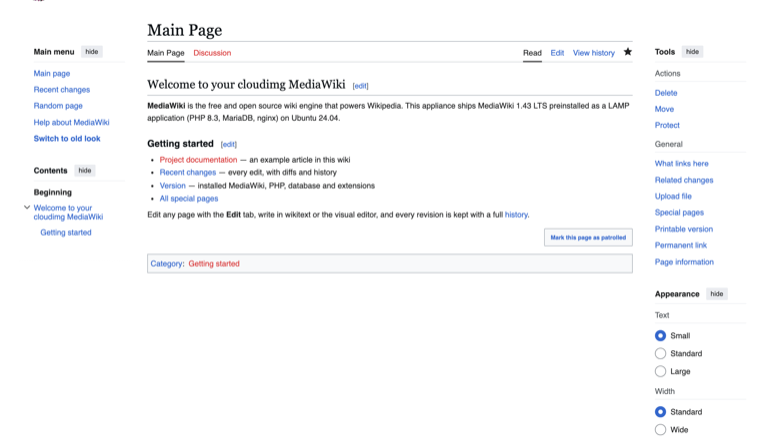Open Permanent link
Screen dimensions: 780x439
pos(681,245)
